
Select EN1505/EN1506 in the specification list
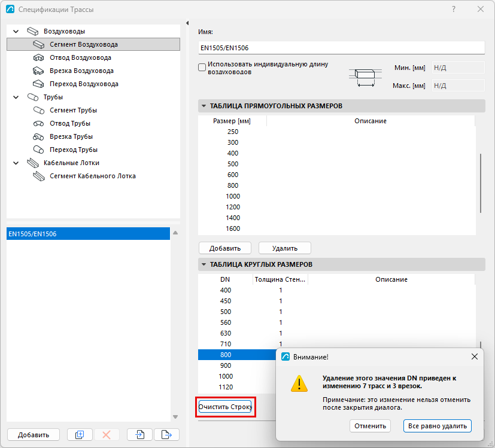click(88, 234)
